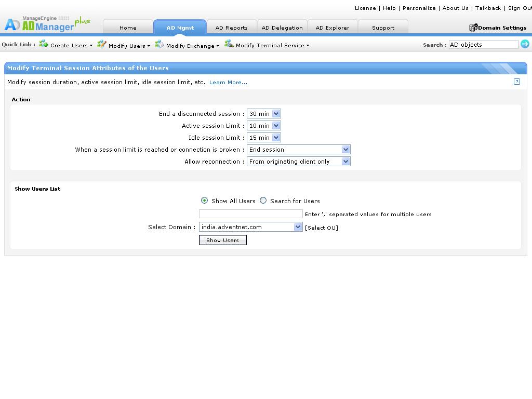Click the Modify Users pencil icon
Viewport: 532px width, 399px height.
point(102,44)
